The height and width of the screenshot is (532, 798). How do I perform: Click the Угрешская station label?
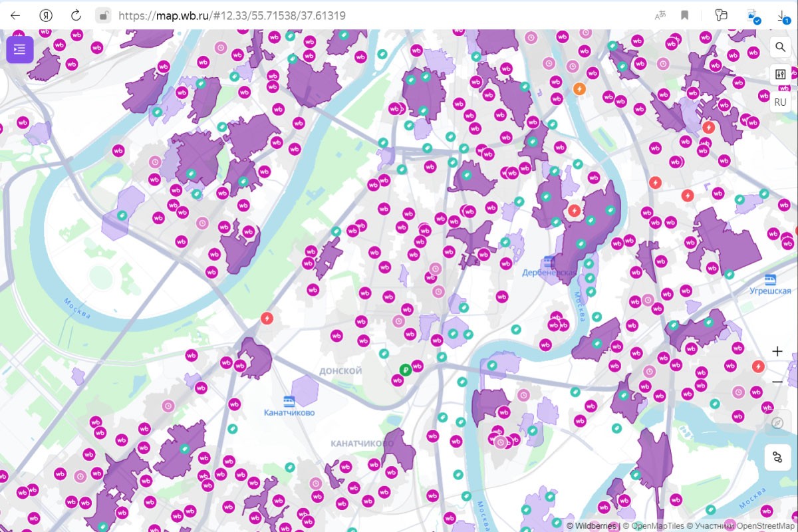coord(771,291)
